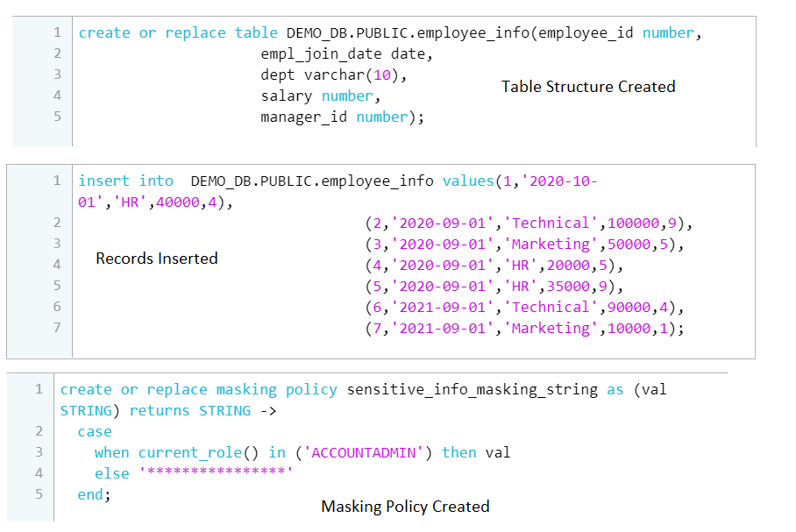Place cursor on empl_join_date column definition
The height and width of the screenshot is (532, 796).
tap(346, 54)
